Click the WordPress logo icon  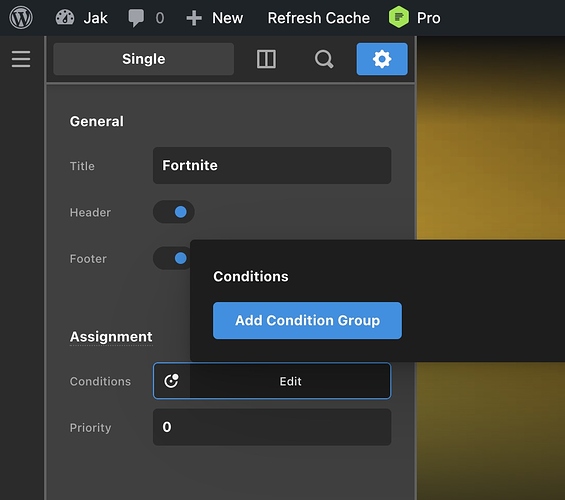click(x=21, y=18)
